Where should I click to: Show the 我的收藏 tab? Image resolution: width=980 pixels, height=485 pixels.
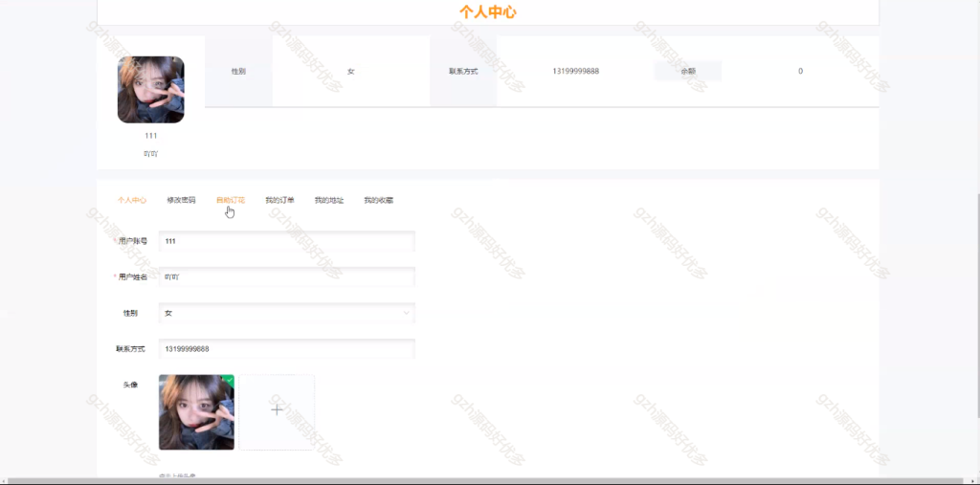(379, 200)
